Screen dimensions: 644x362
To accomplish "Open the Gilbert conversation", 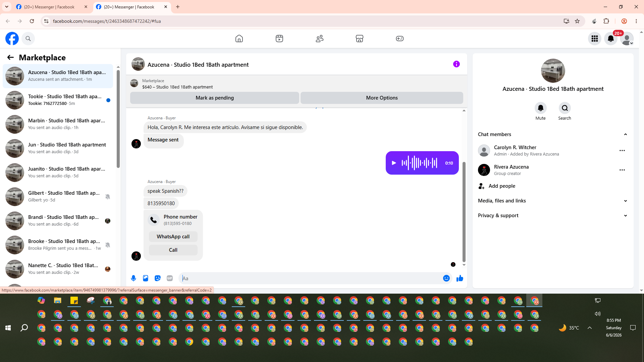I will [x=58, y=197].
